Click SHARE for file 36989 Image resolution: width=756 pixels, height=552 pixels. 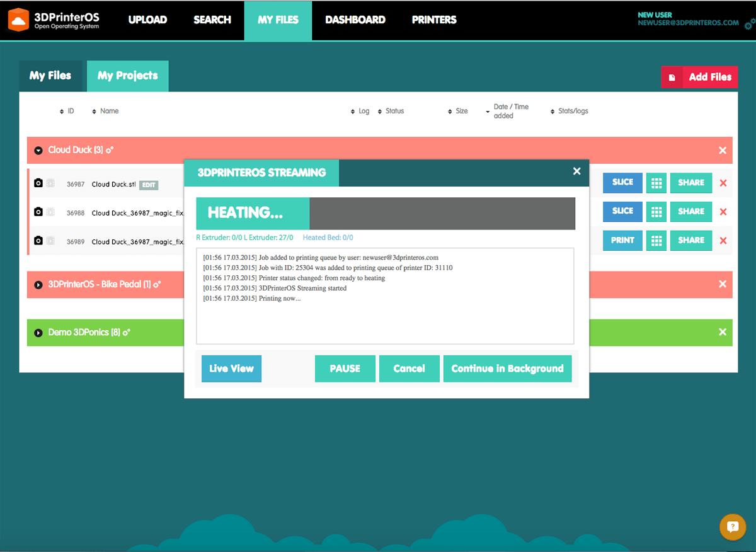point(691,240)
